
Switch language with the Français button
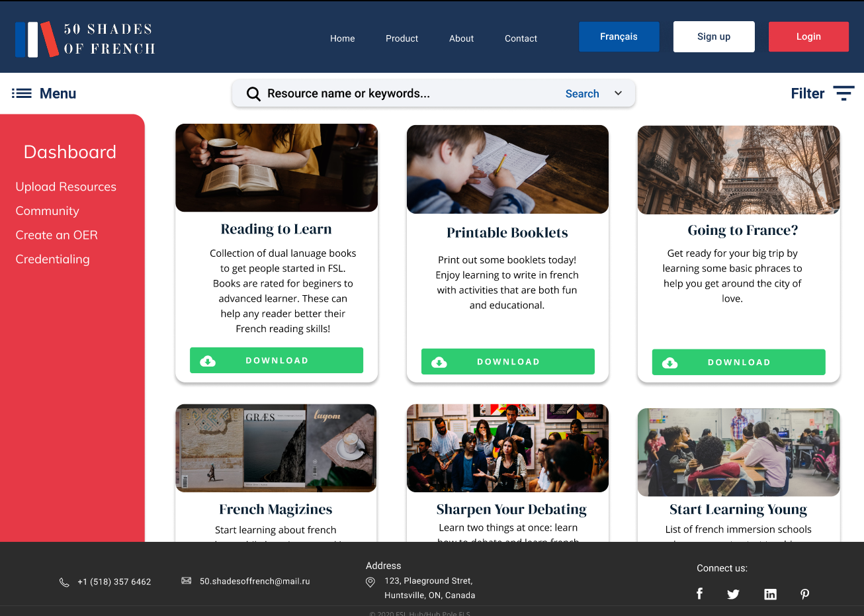(619, 37)
